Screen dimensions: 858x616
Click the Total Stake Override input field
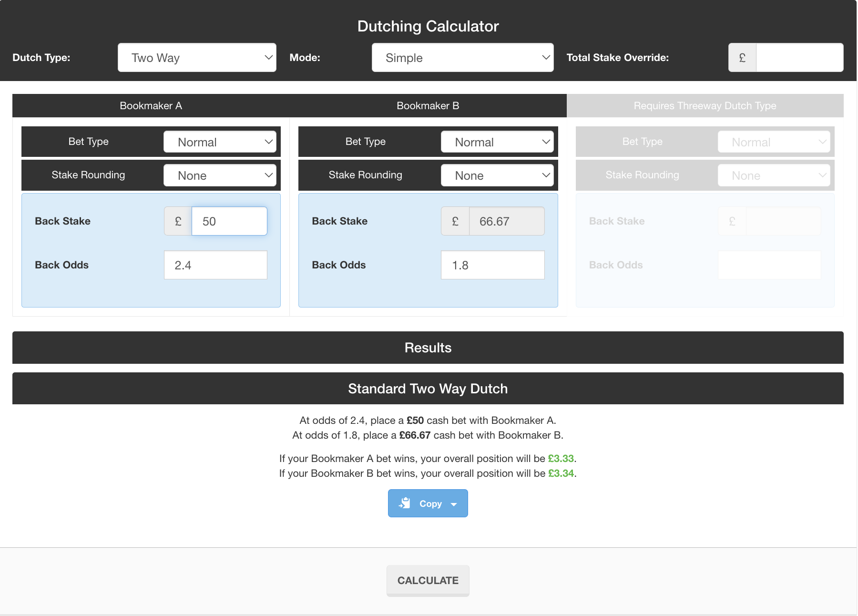pos(799,58)
